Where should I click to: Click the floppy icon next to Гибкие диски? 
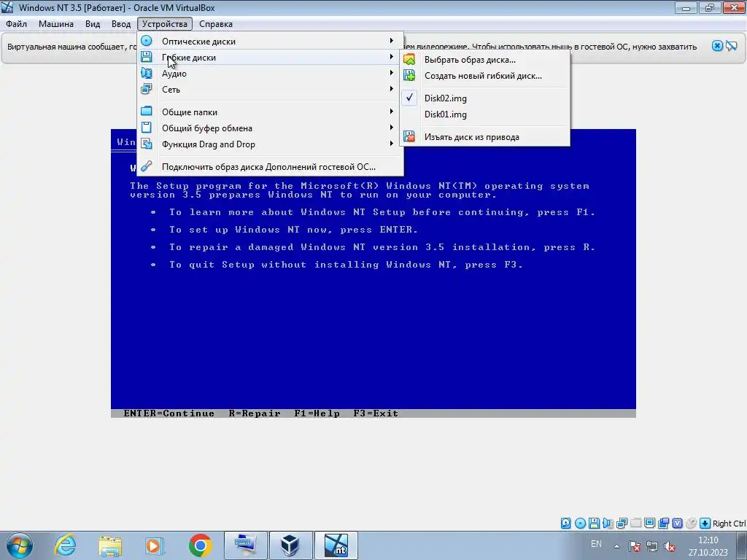coord(146,57)
